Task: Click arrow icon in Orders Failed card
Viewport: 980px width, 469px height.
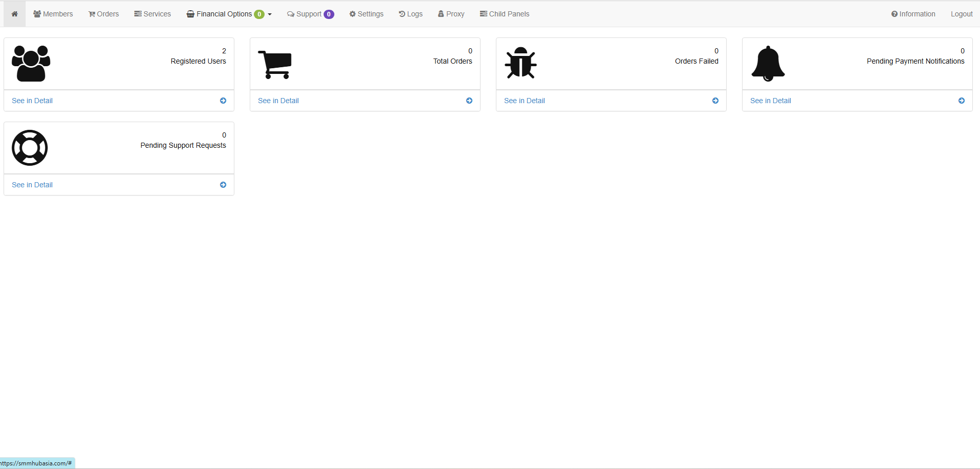Action: pyautogui.click(x=715, y=101)
